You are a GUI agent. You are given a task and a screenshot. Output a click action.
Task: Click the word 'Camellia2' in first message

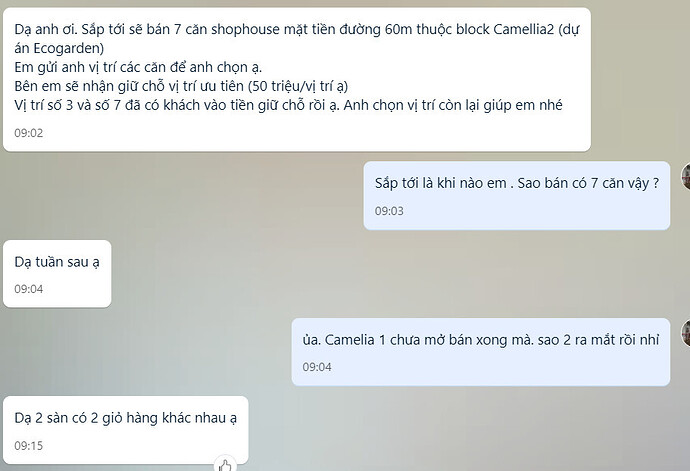point(523,29)
